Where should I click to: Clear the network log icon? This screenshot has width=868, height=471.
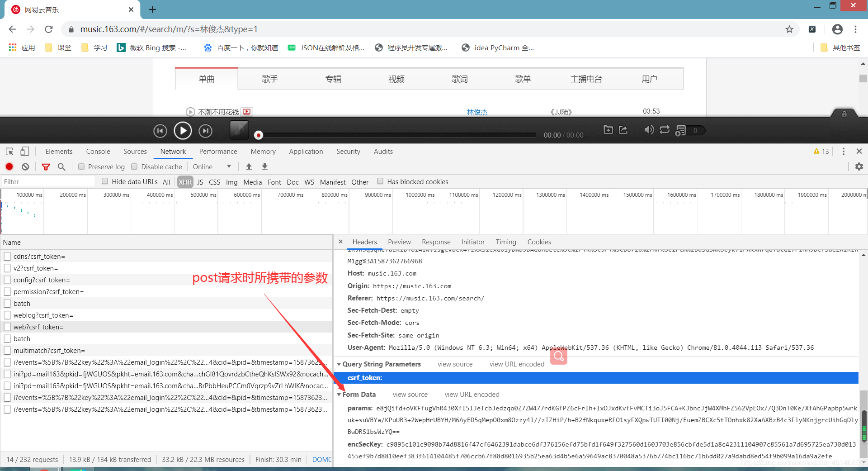pyautogui.click(x=25, y=167)
